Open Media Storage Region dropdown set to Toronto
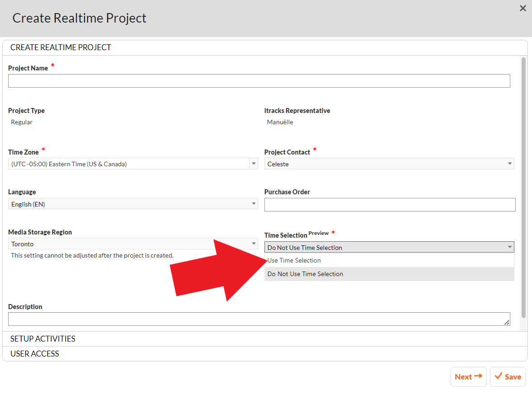The image size is (532, 394). (133, 244)
